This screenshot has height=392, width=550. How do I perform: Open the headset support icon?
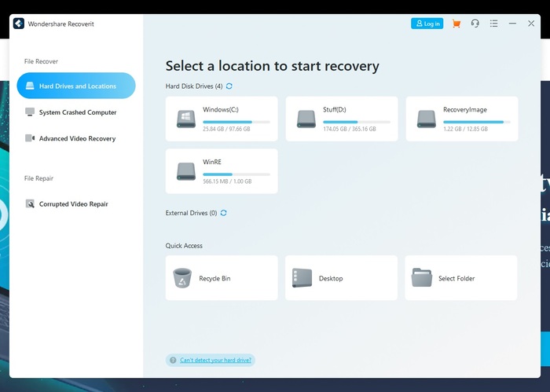pos(475,24)
